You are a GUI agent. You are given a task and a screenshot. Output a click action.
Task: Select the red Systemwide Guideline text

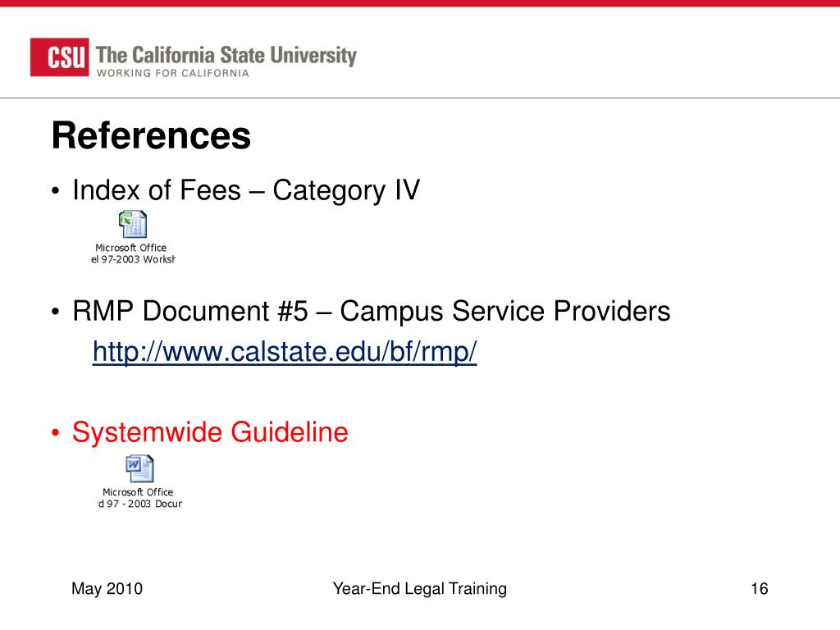click(210, 431)
